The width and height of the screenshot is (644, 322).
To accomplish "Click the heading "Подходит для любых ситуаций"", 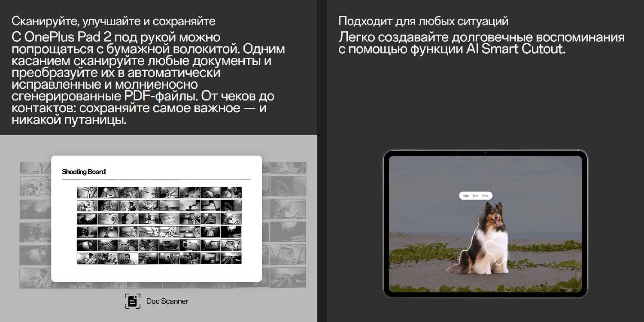I will click(423, 21).
